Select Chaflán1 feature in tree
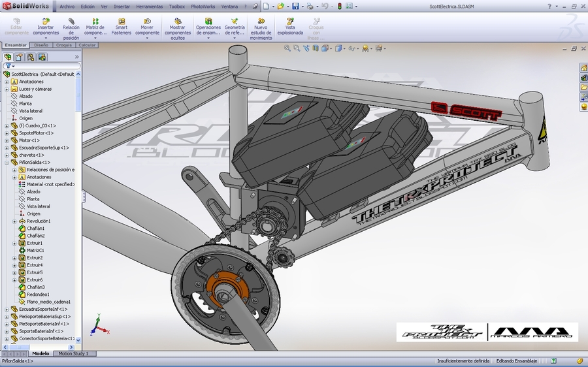Viewport: 588px width, 367px height. tap(35, 228)
